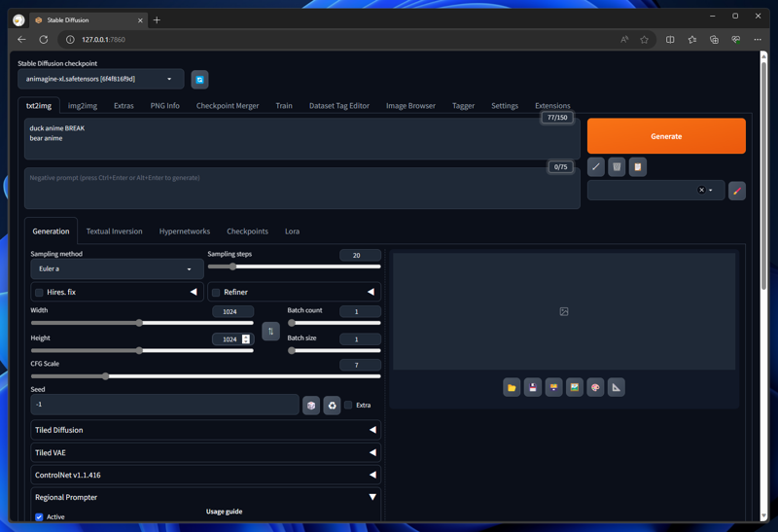Add this page to favorites star icon
This screenshot has width=778, height=532.
pos(644,40)
